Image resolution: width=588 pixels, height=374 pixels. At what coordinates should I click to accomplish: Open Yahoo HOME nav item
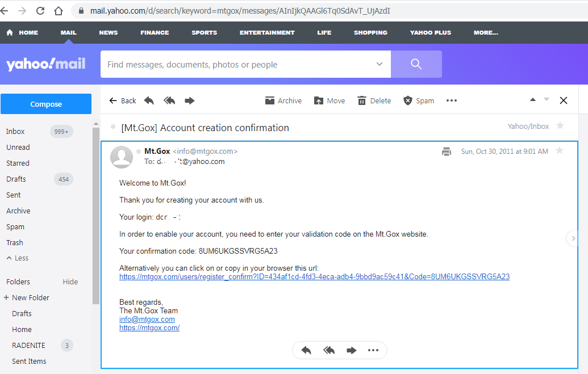pyautogui.click(x=23, y=32)
